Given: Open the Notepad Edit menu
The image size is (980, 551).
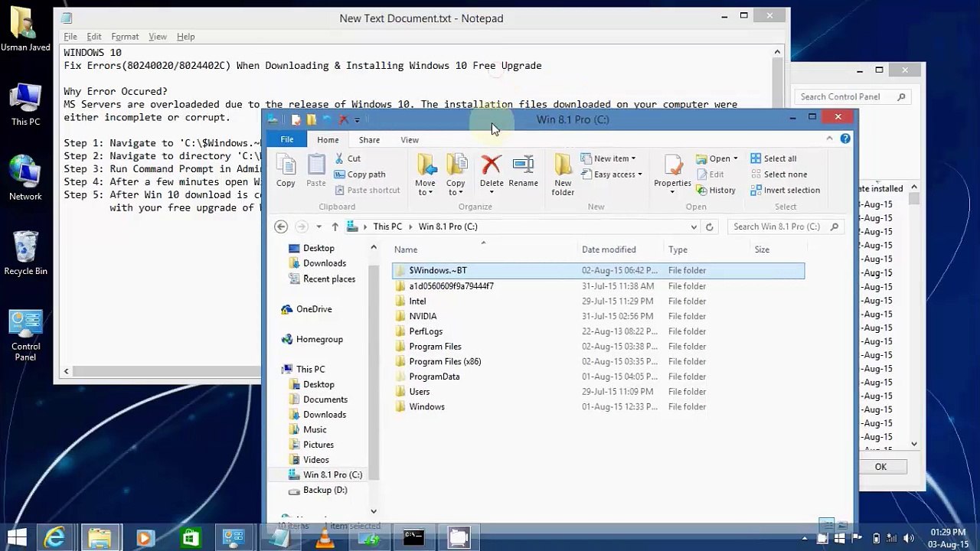Looking at the screenshot, I should 94,36.
